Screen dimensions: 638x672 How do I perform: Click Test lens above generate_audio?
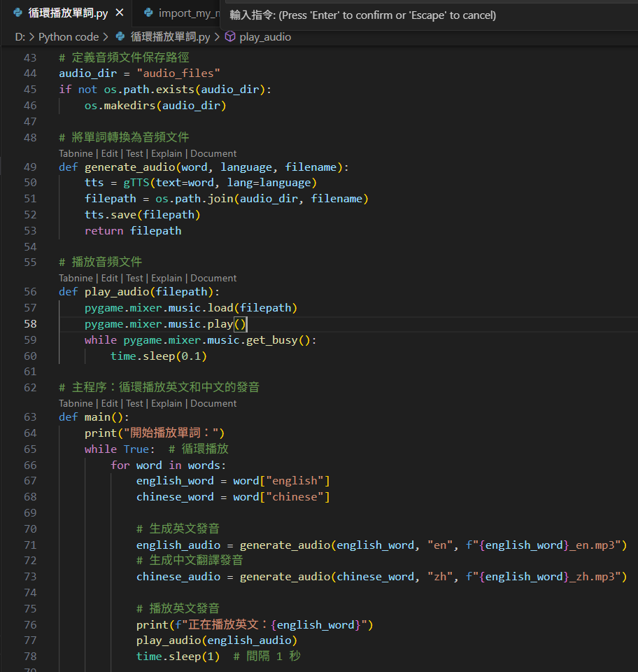click(134, 153)
